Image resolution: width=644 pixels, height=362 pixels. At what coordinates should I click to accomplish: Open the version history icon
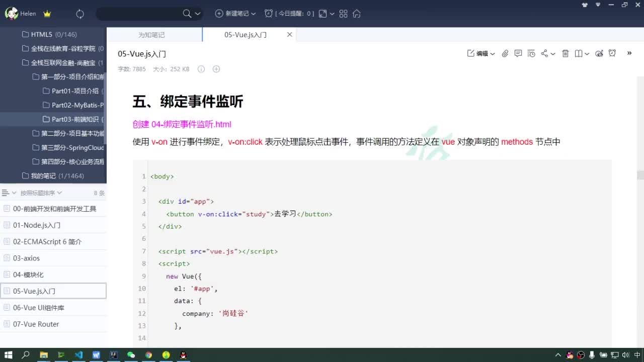tap(531, 53)
